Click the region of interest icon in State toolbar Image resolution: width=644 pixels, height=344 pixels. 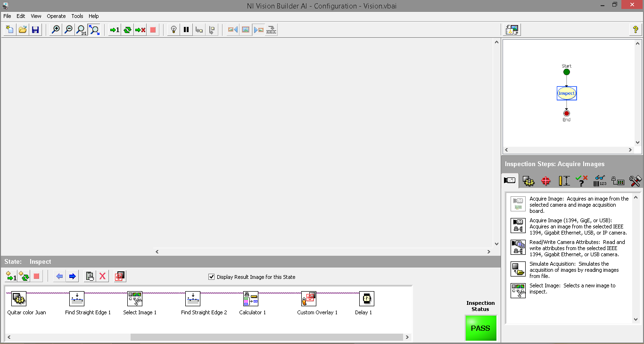click(120, 276)
